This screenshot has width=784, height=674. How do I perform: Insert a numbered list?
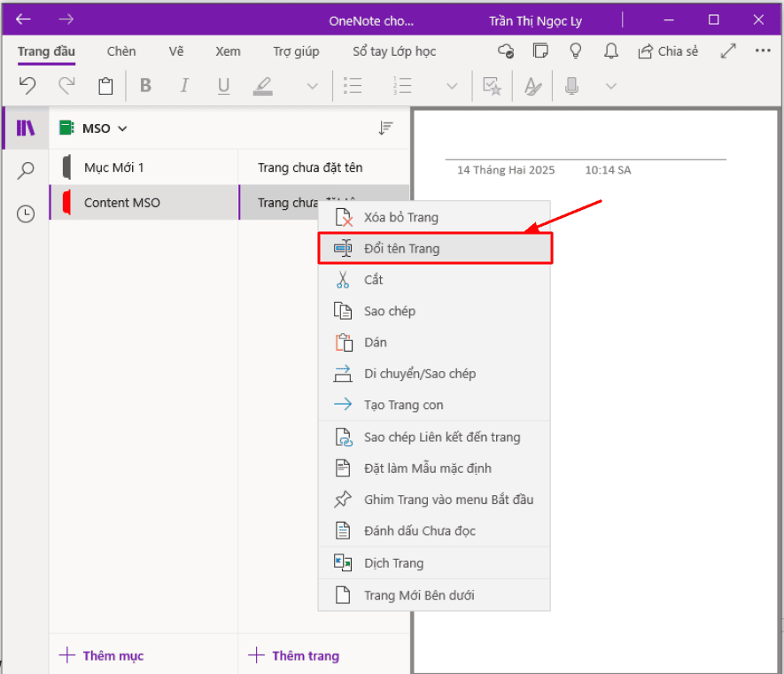(402, 86)
